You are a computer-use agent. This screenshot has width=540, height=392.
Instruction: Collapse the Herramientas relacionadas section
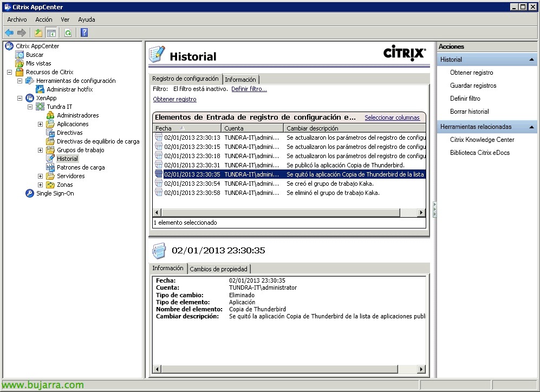[532, 127]
